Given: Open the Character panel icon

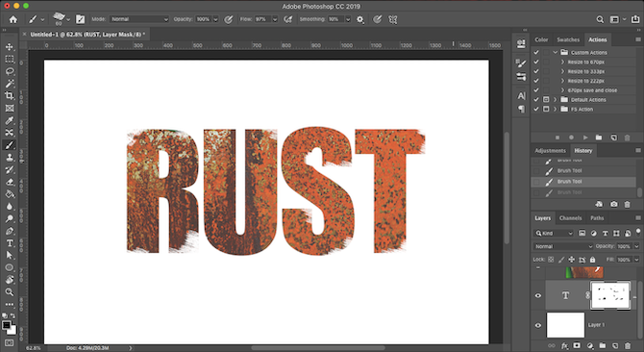Looking at the screenshot, I should [521, 96].
